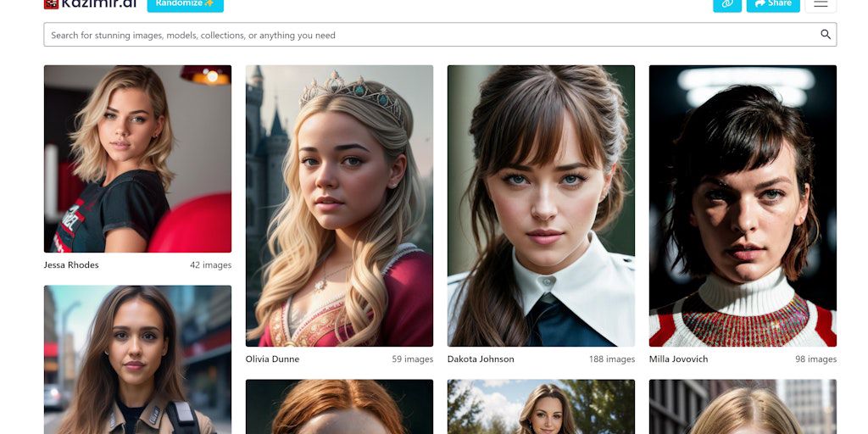The image size is (868, 434).
Task: Click the Randomize button
Action: pyautogui.click(x=186, y=4)
